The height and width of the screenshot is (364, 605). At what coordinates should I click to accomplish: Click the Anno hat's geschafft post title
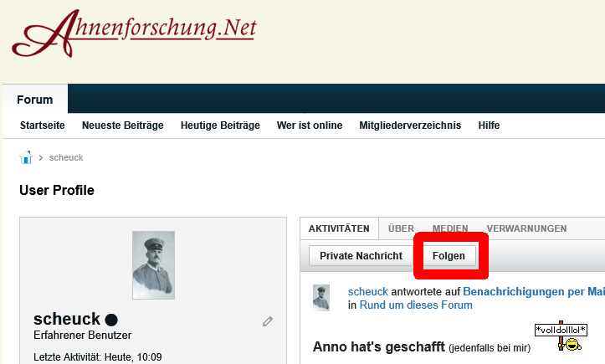coord(378,346)
